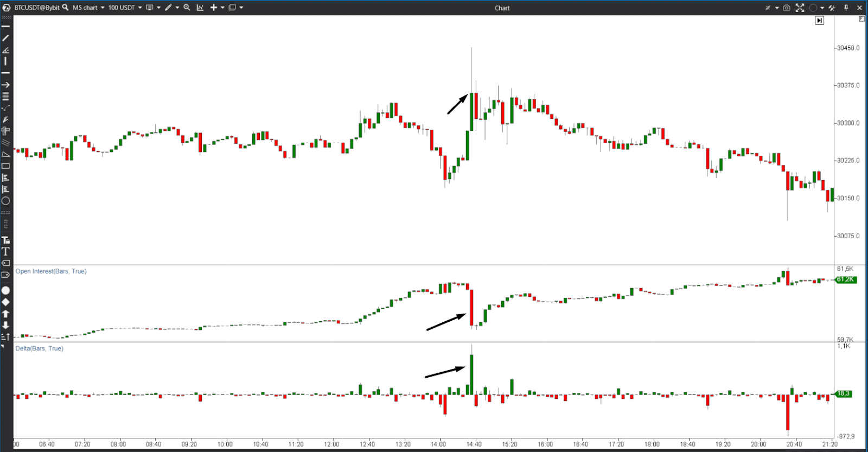Image resolution: width=868 pixels, height=452 pixels.
Task: Expand the dropdown beside the circle link indicator
Action: tap(822, 8)
